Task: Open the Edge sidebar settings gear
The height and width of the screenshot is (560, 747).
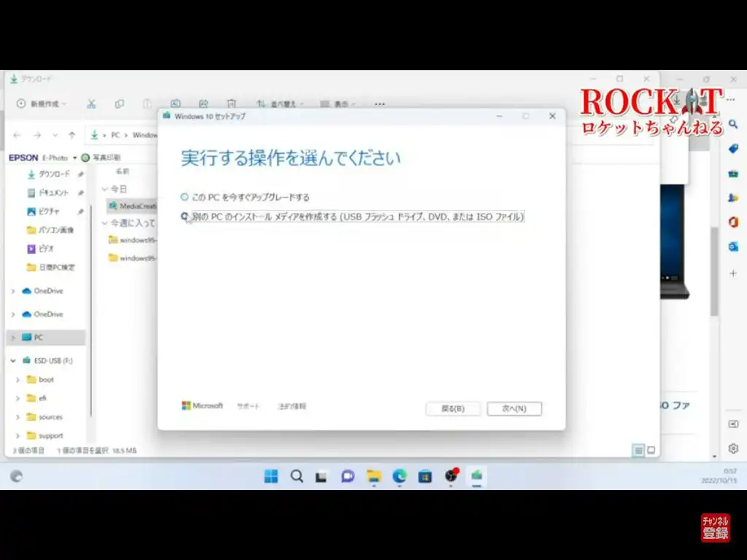Action: (x=733, y=448)
